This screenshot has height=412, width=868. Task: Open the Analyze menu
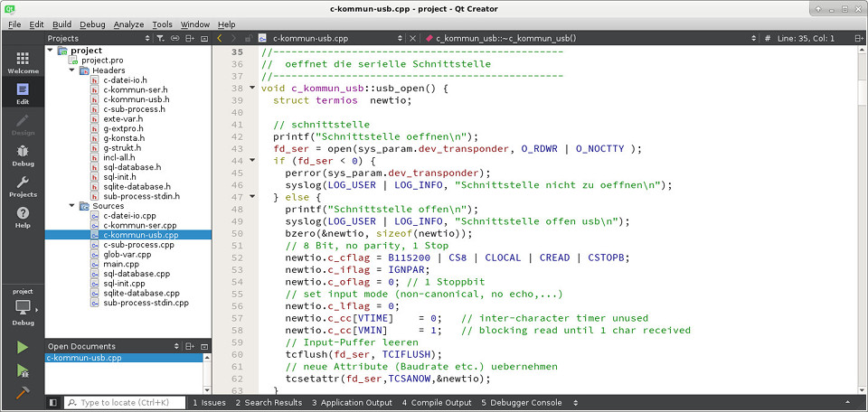click(128, 24)
